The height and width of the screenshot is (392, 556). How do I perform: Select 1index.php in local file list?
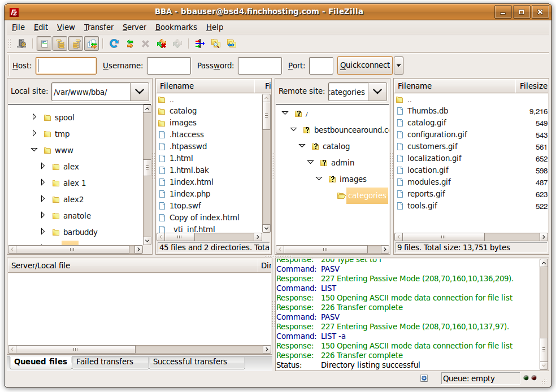[x=190, y=194]
